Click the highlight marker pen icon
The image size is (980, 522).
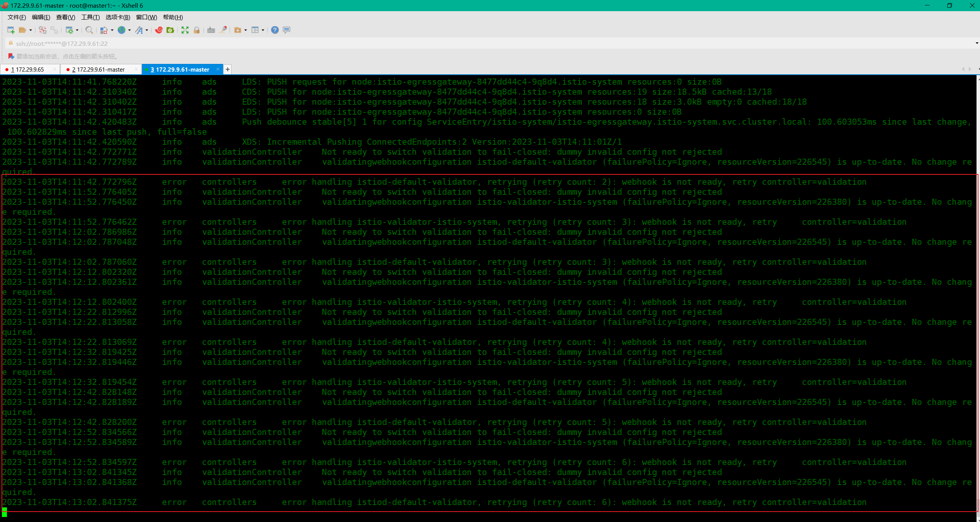pos(223,30)
